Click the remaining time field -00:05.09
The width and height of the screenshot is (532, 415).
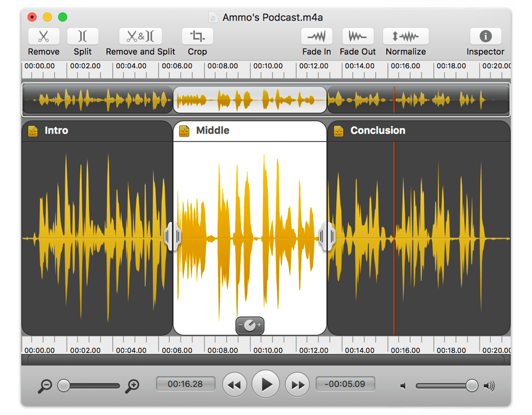pyautogui.click(x=345, y=384)
